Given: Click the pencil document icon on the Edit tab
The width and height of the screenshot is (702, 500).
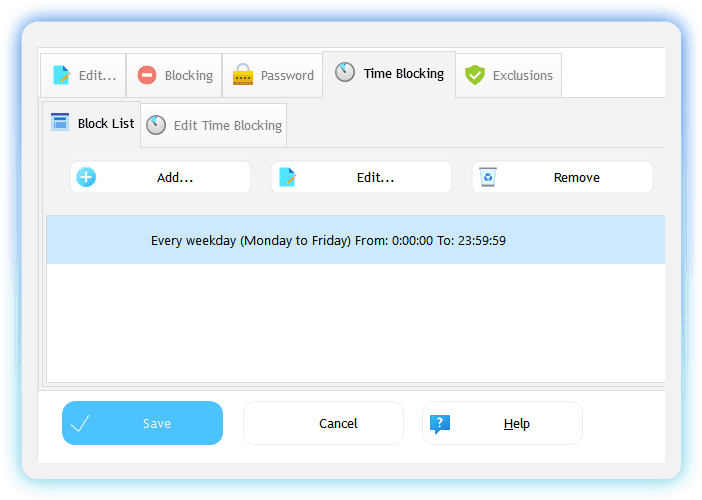Looking at the screenshot, I should pos(61,75).
